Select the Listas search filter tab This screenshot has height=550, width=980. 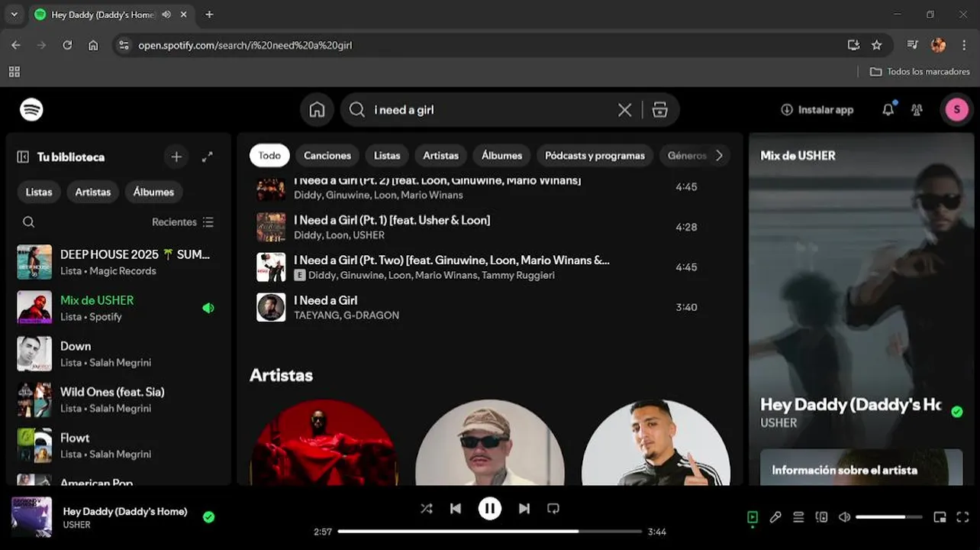[x=387, y=155]
